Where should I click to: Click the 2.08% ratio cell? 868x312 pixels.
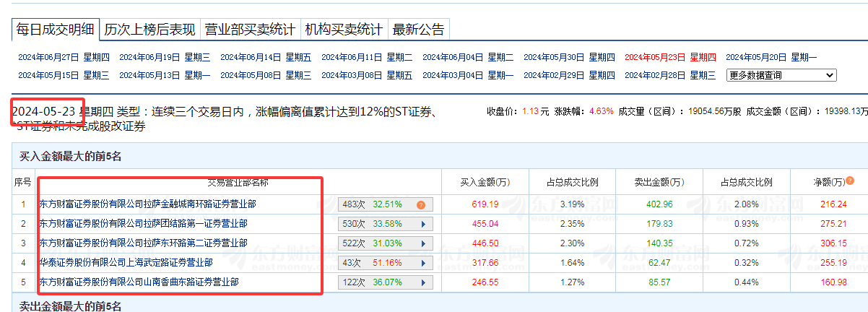(747, 204)
